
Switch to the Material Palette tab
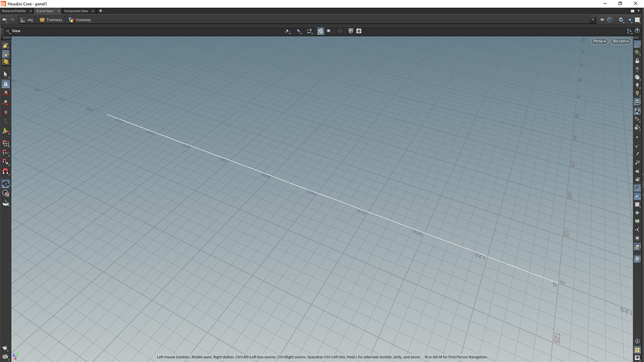(x=14, y=11)
